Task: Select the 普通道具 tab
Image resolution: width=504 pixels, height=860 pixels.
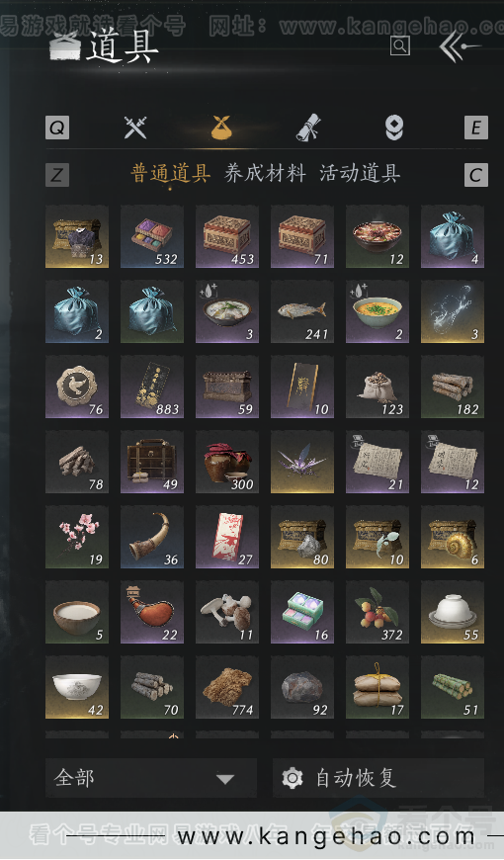Action: pyautogui.click(x=171, y=174)
